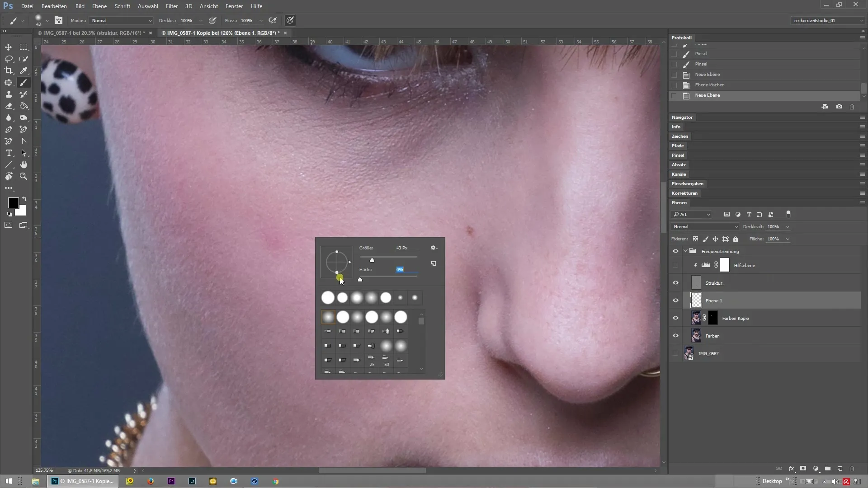Enable airbrush mode
The height and width of the screenshot is (488, 868).
273,20
